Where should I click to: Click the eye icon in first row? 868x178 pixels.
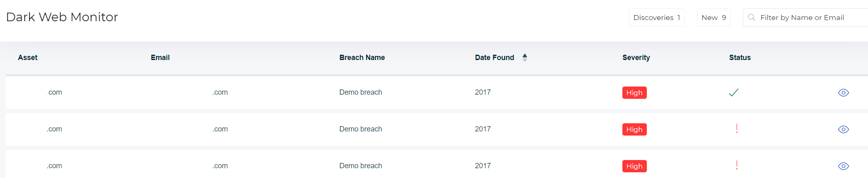click(843, 93)
